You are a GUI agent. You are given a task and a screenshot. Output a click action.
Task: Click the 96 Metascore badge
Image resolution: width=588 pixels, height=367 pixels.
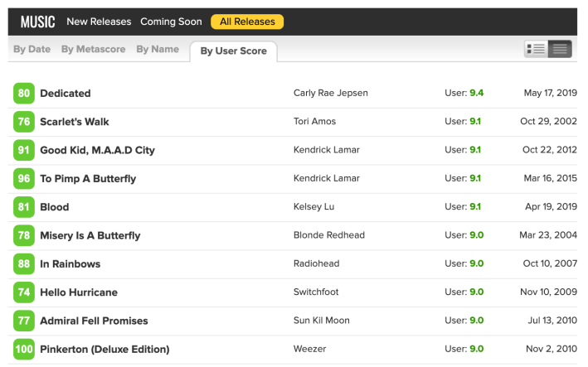pos(24,178)
